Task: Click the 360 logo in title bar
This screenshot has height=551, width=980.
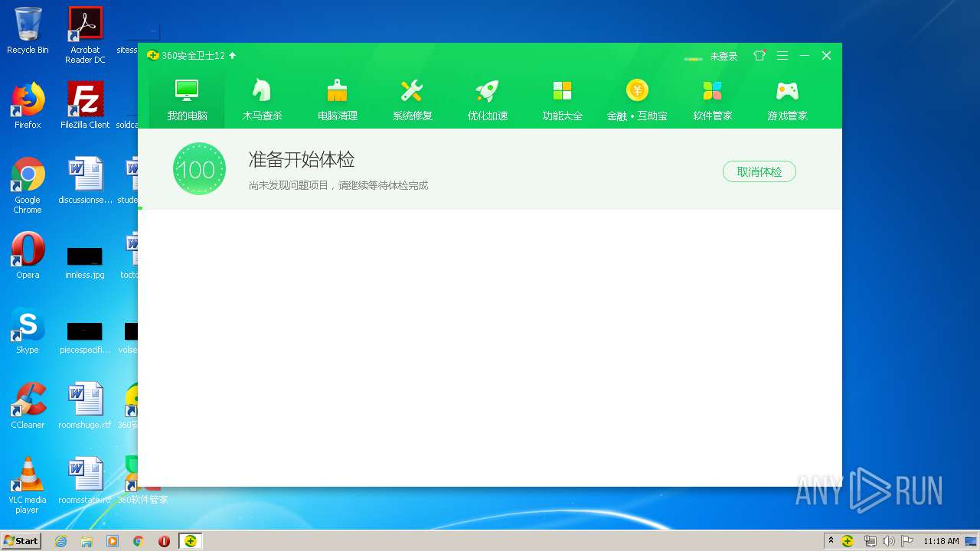Action: pos(152,56)
